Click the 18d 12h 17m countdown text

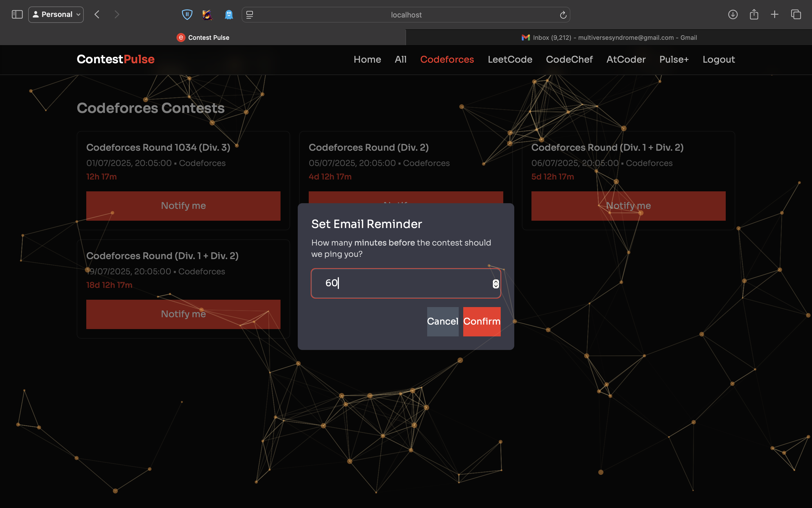(x=109, y=285)
